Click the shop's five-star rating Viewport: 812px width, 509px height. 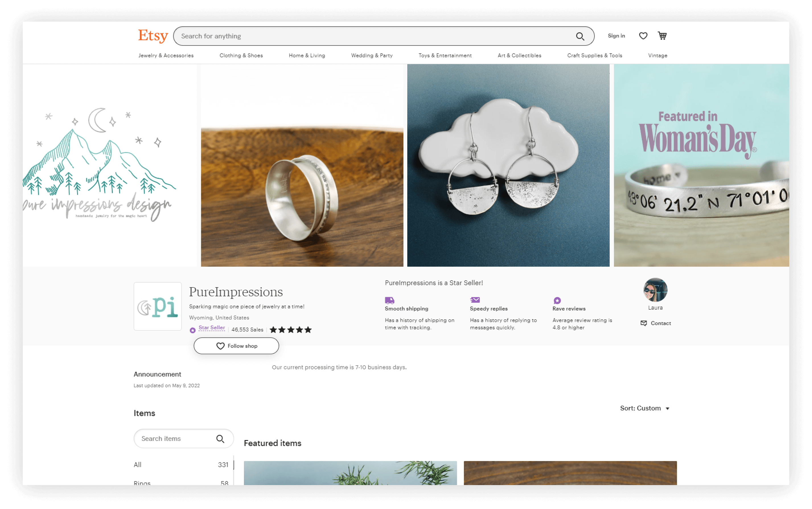pos(290,330)
